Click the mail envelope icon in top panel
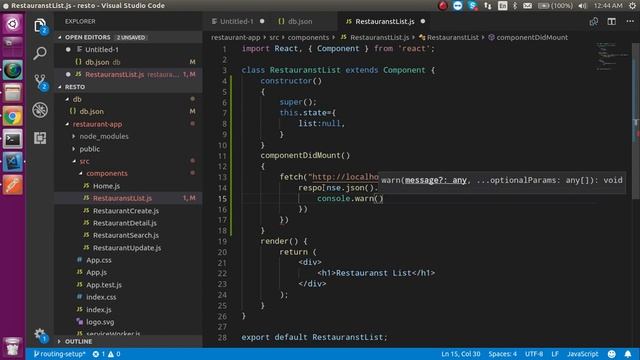Screen dimensions: 640x360 pyautogui.click(x=527, y=6)
